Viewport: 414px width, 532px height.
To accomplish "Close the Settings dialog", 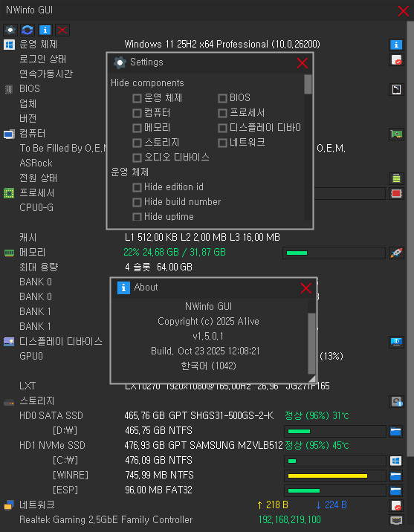I will (x=303, y=62).
